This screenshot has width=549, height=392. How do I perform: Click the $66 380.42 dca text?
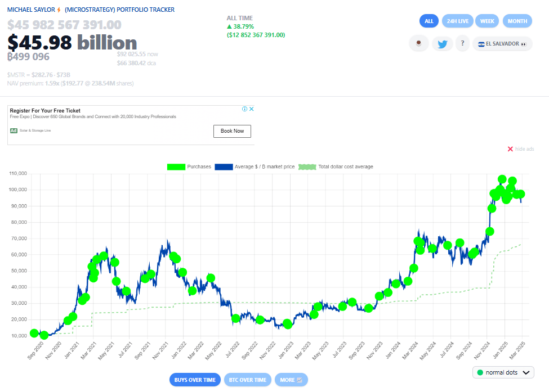[136, 64]
